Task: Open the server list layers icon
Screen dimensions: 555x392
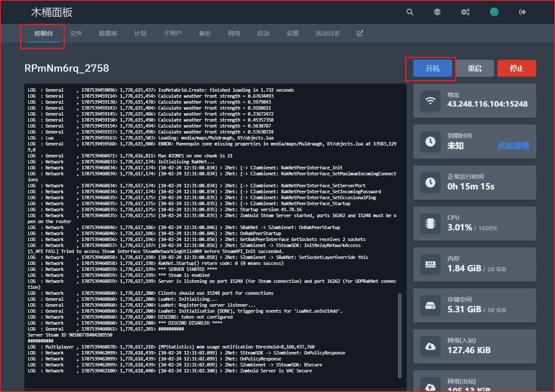Action: point(437,12)
